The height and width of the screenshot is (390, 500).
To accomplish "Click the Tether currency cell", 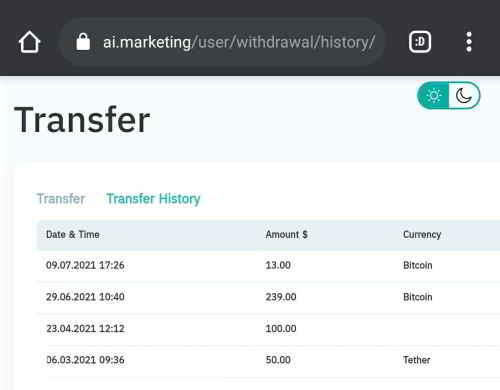I will point(417,360).
